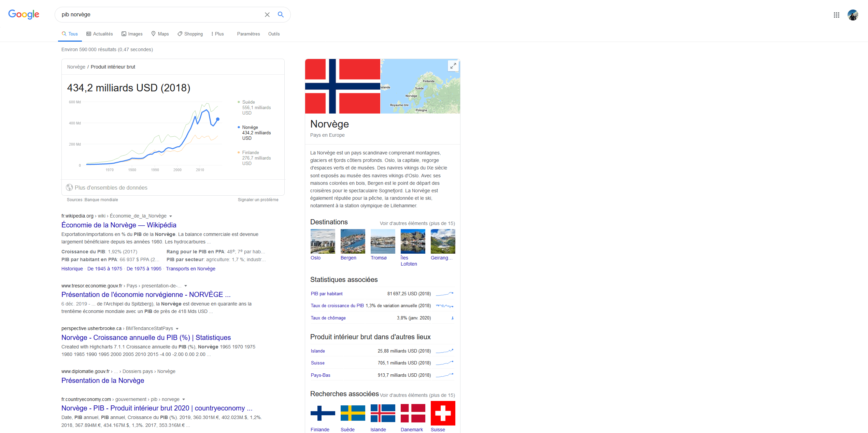Viewport: 868px width, 433px height.
Task: Click the Finlande flag icon
Action: click(x=323, y=413)
